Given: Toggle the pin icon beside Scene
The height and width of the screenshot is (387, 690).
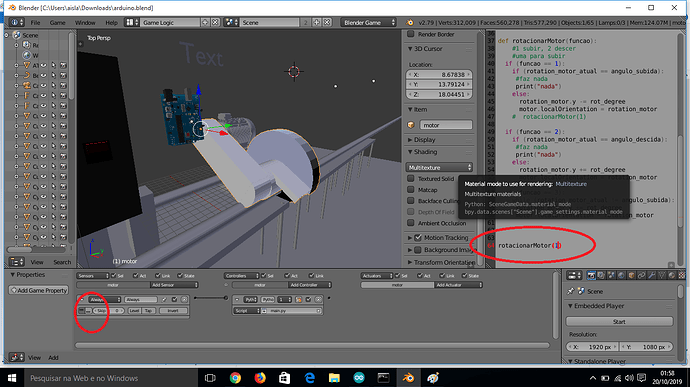Looking at the screenshot, I should coord(571,291).
